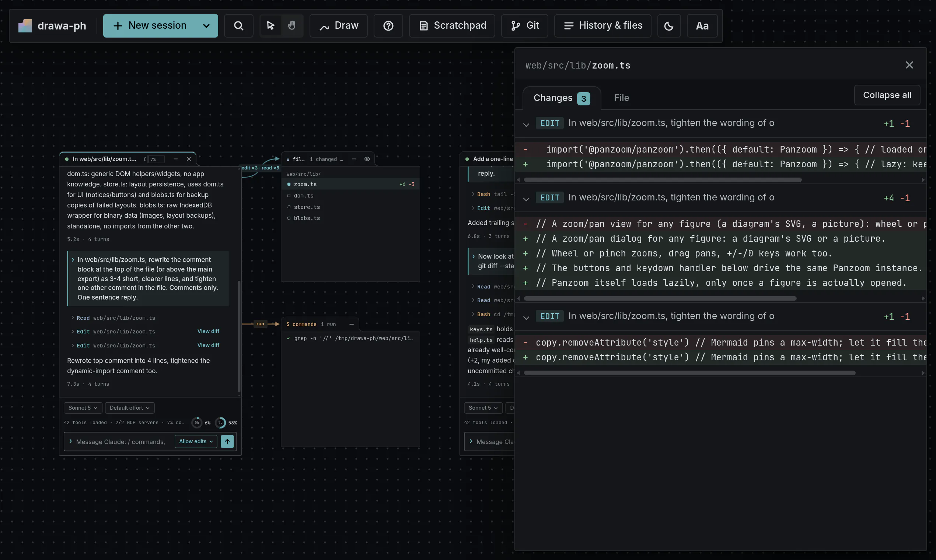The width and height of the screenshot is (936, 560).
Task: Open the search tool in toolbar
Action: [x=238, y=26]
